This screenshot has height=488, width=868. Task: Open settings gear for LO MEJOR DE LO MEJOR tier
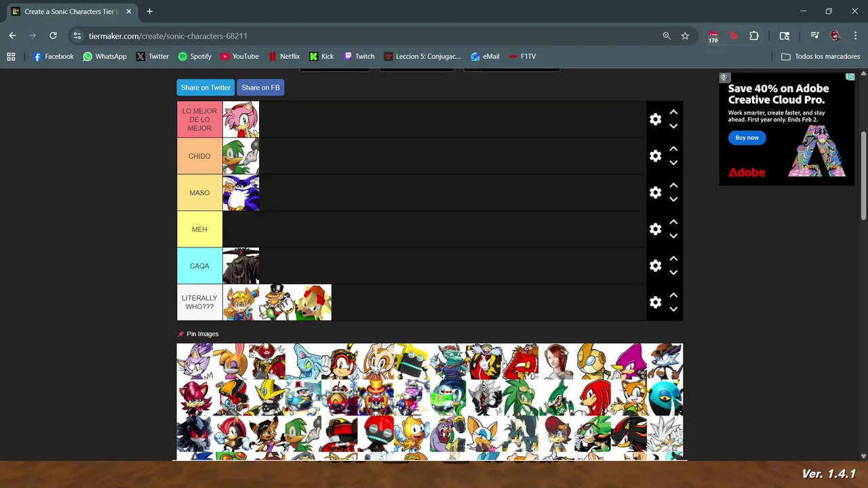655,119
